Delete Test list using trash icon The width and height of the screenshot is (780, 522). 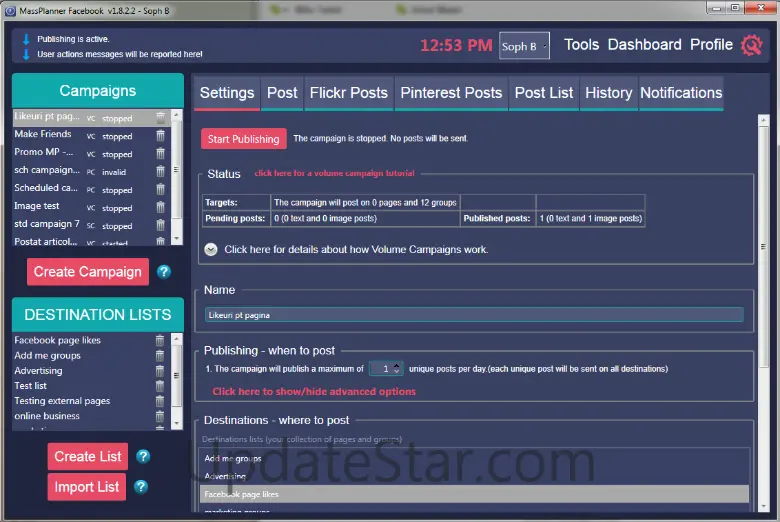160,386
